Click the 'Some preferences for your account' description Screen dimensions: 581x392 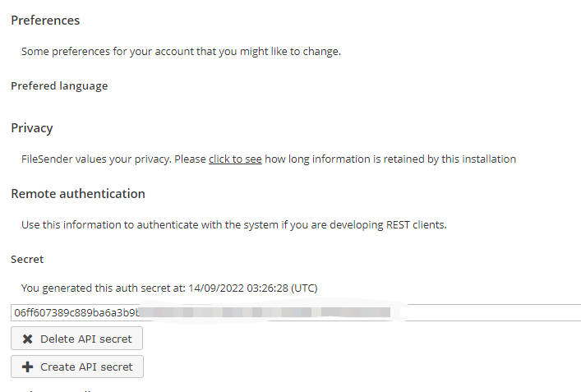[x=181, y=51]
